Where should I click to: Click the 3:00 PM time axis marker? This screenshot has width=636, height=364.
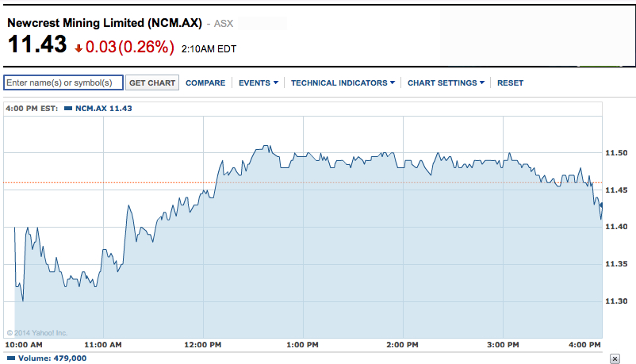(x=501, y=345)
